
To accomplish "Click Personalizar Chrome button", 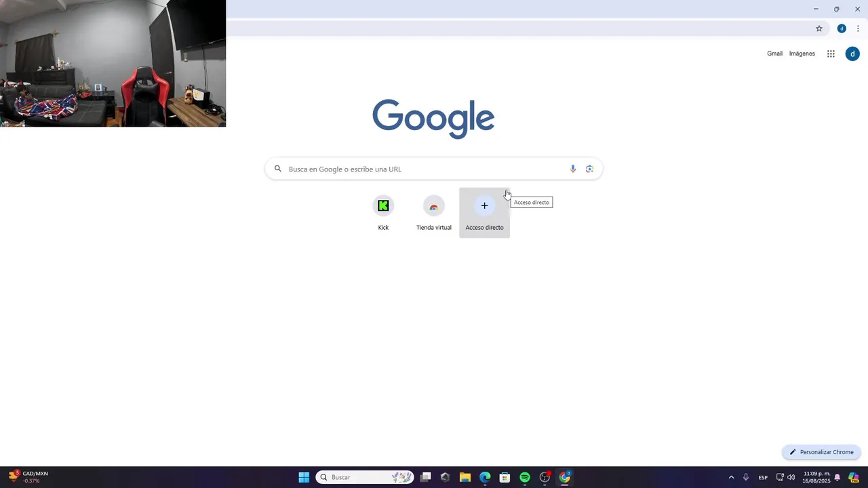I will [x=821, y=452].
